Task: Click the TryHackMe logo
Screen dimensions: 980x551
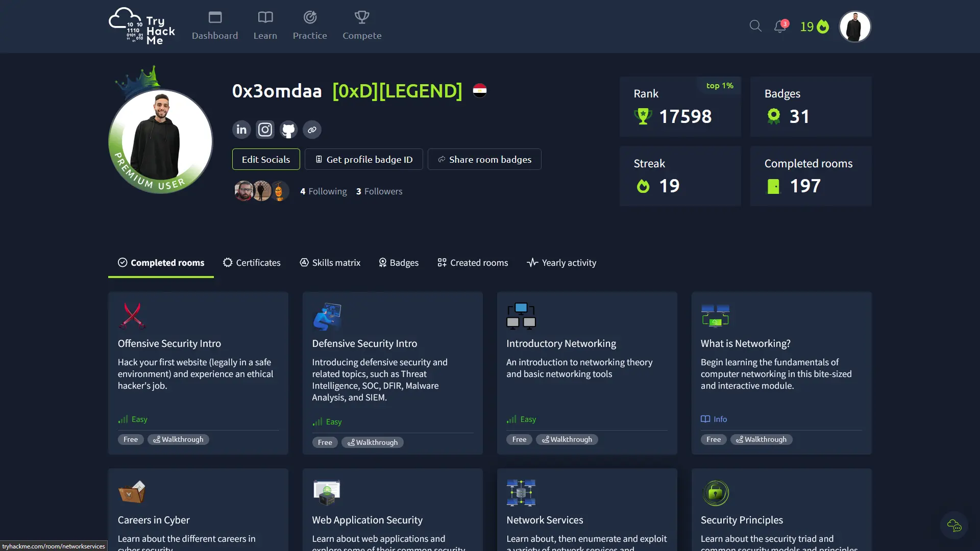Action: pos(142,27)
